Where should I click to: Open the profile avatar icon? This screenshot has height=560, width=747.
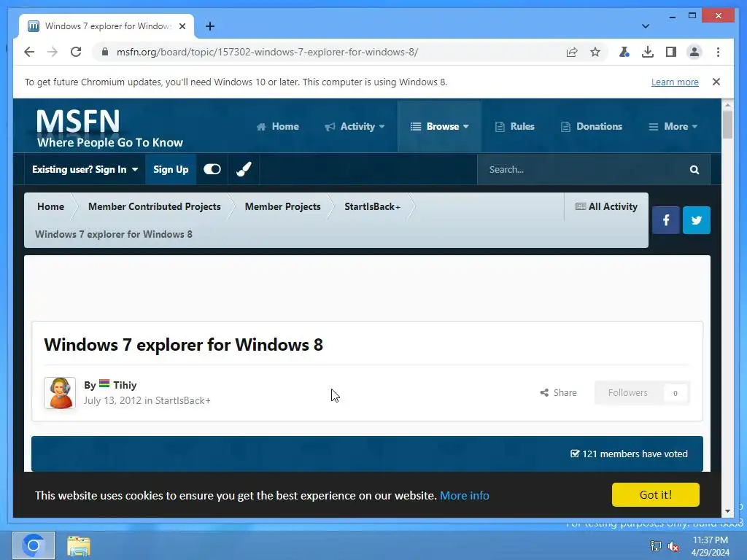tap(694, 52)
